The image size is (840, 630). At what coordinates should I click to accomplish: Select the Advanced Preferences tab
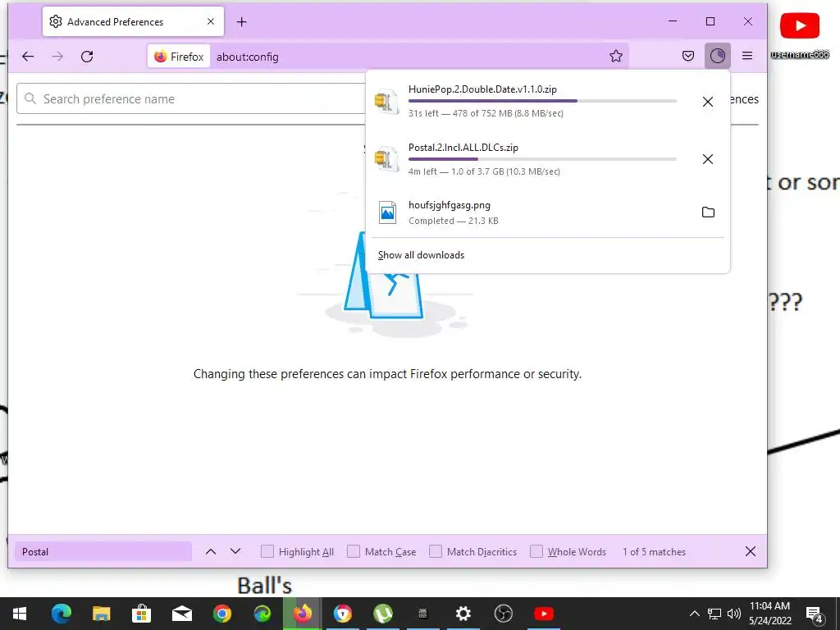[x=133, y=21]
